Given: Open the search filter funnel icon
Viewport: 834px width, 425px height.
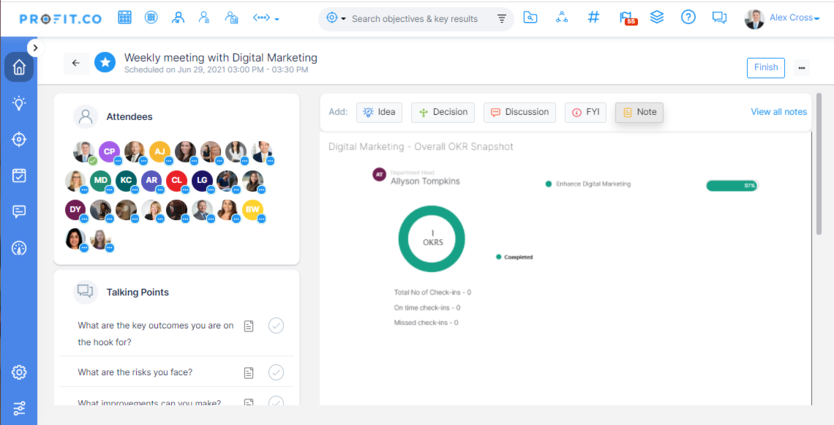Looking at the screenshot, I should (502, 19).
